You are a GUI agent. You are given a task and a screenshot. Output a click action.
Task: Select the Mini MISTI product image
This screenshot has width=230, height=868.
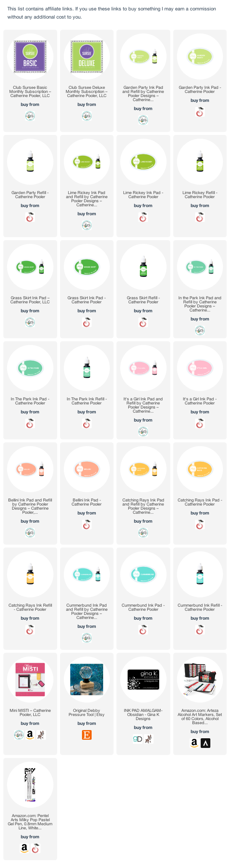[30, 680]
